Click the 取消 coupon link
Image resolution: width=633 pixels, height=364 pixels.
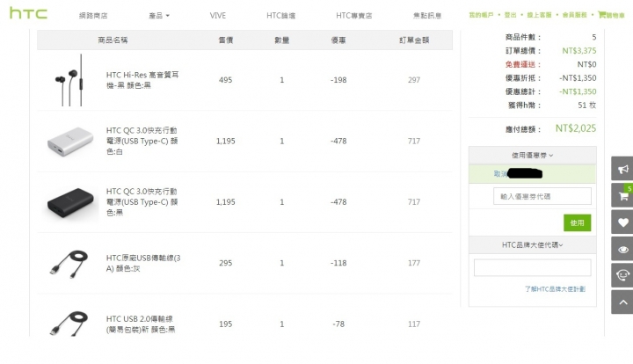pos(500,174)
